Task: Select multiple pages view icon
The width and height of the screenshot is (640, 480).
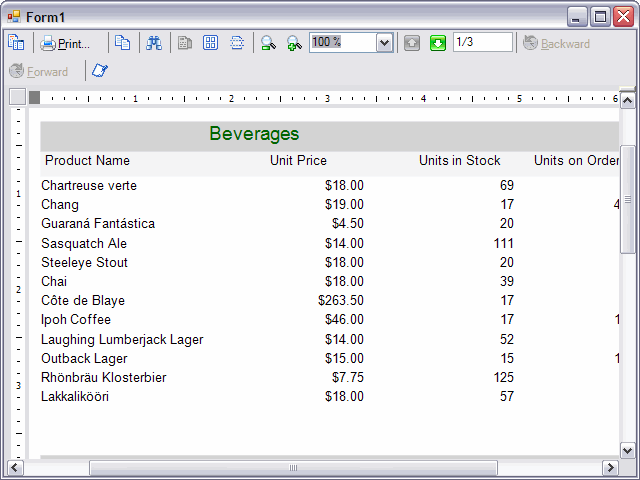Action: tap(211, 43)
